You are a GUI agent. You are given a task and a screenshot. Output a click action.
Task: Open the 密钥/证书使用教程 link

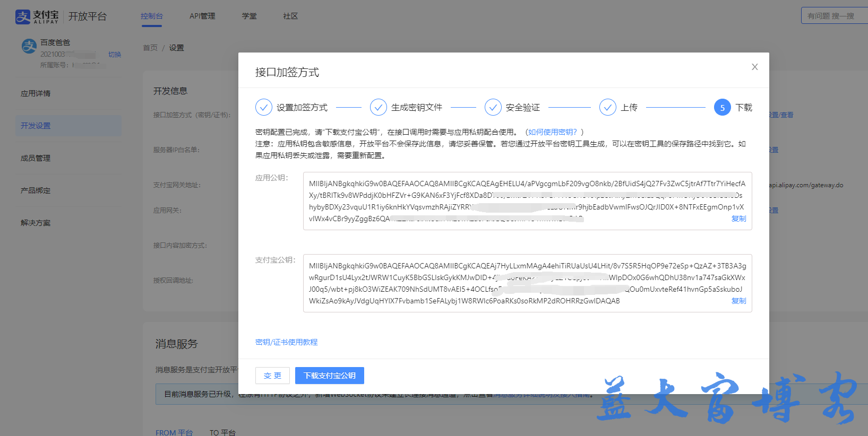286,342
